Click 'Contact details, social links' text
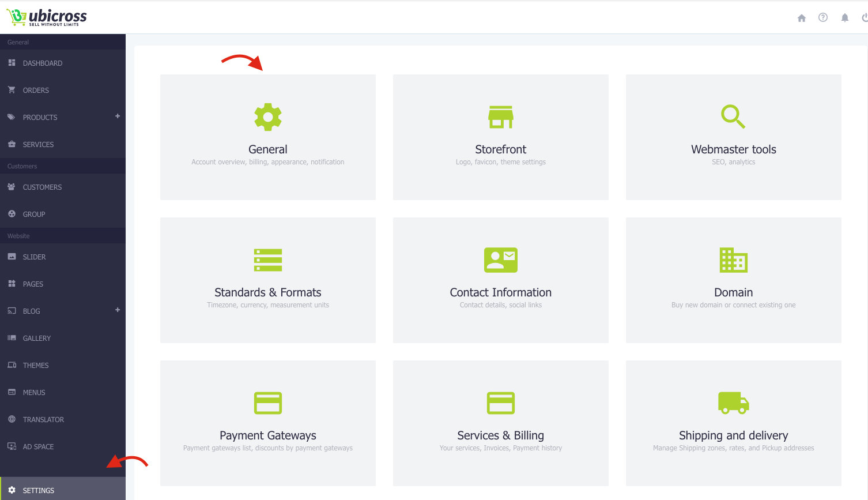The width and height of the screenshot is (868, 500). point(501,305)
